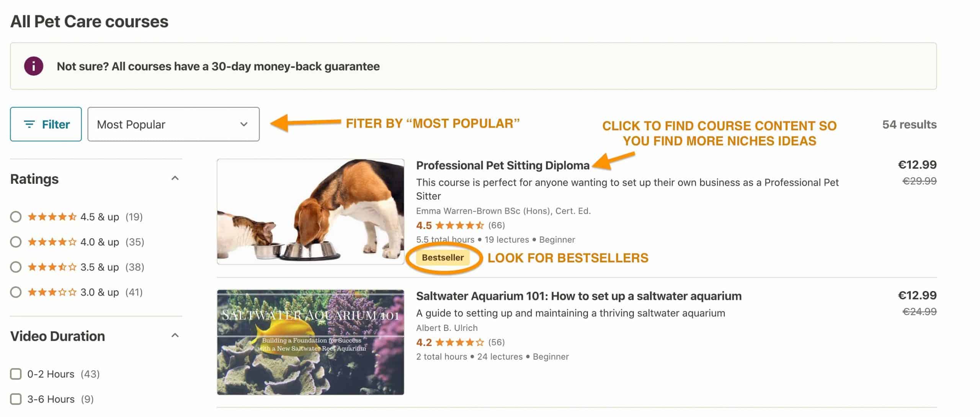Image resolution: width=980 pixels, height=417 pixels.
Task: Click the dog and cat course thumbnail
Action: [310, 212]
